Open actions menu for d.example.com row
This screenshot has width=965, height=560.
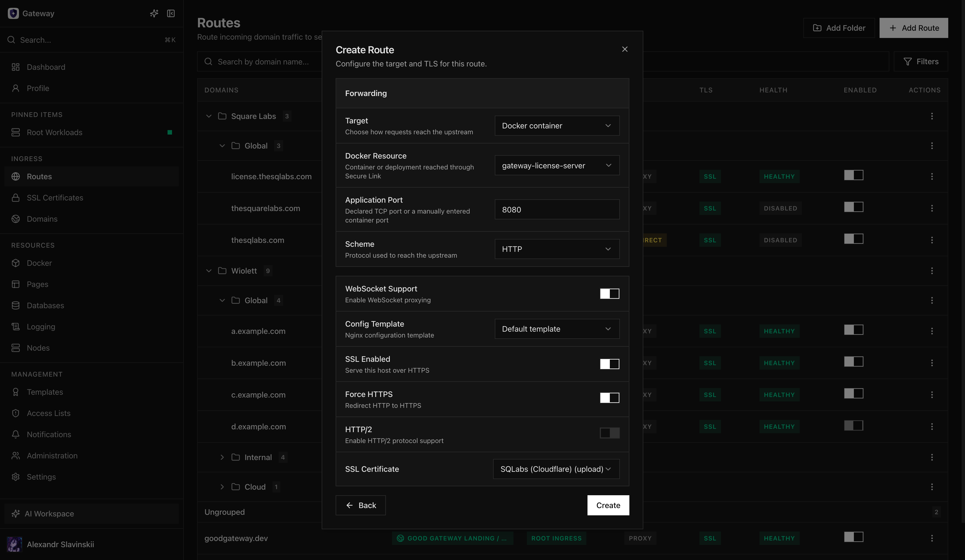[932, 426]
